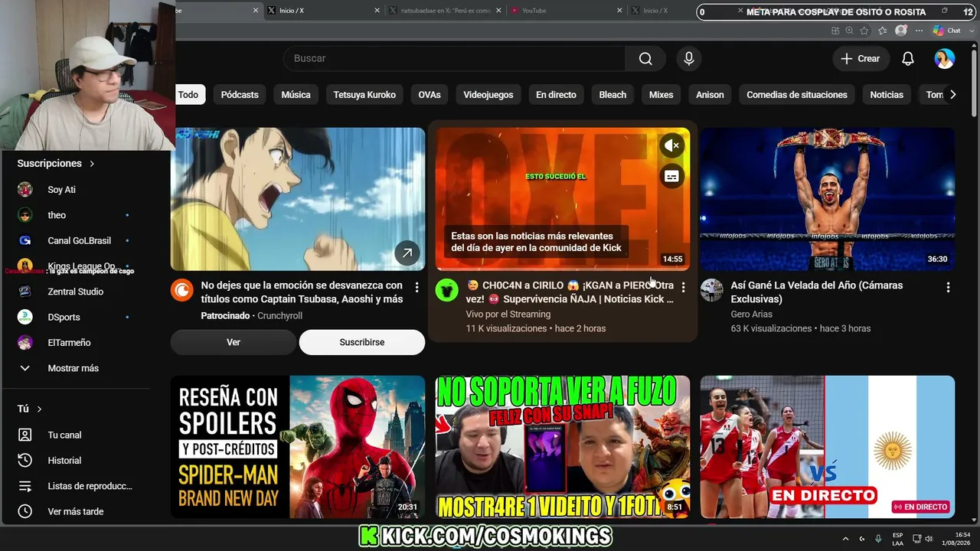Click the page vertical scrollbar
Image resolution: width=980 pixels, height=551 pixels.
(x=975, y=84)
